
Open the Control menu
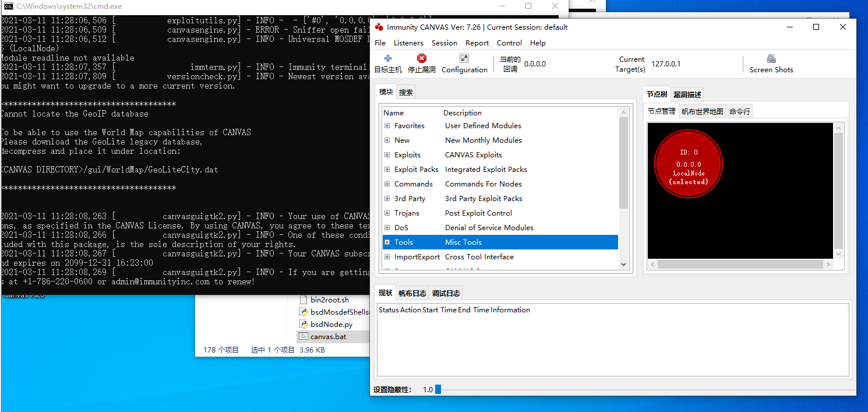pyautogui.click(x=509, y=43)
